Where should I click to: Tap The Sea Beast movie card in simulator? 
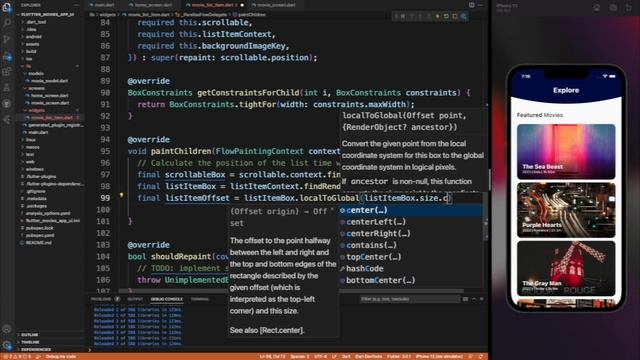[566, 151]
